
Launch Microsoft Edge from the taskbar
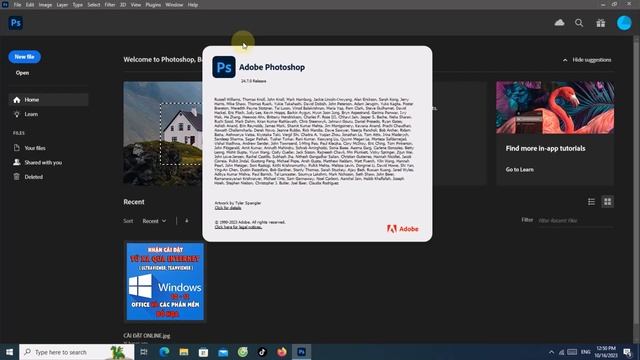pos(164,352)
